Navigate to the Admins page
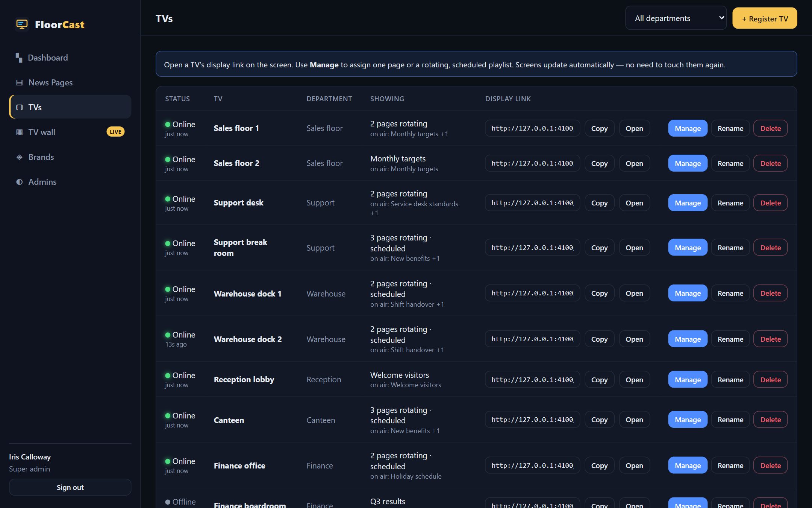This screenshot has width=812, height=508. 70,182
